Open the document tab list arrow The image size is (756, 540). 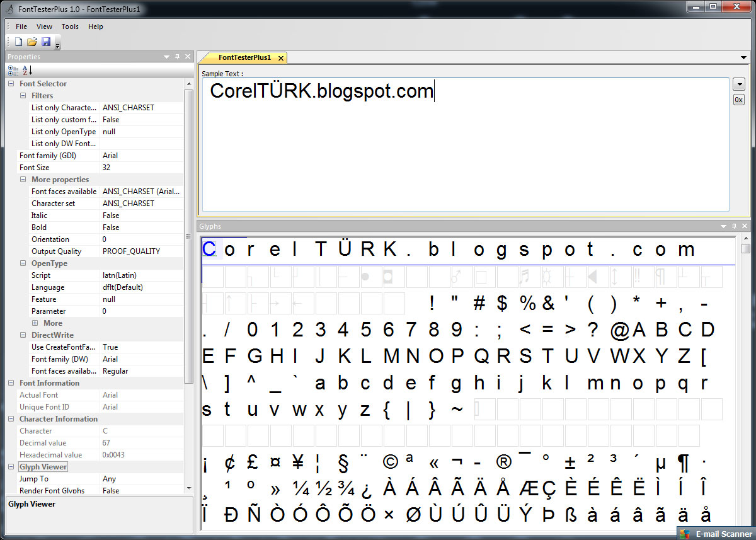point(744,57)
